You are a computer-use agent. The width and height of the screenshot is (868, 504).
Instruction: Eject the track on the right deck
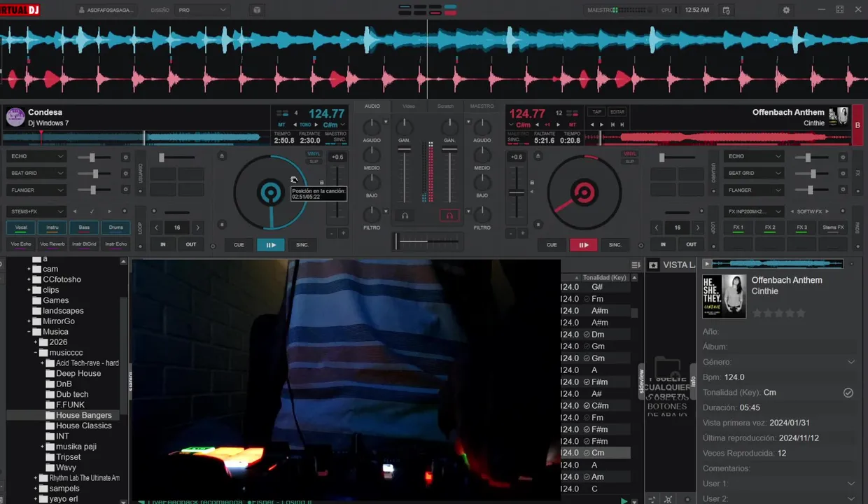click(537, 156)
